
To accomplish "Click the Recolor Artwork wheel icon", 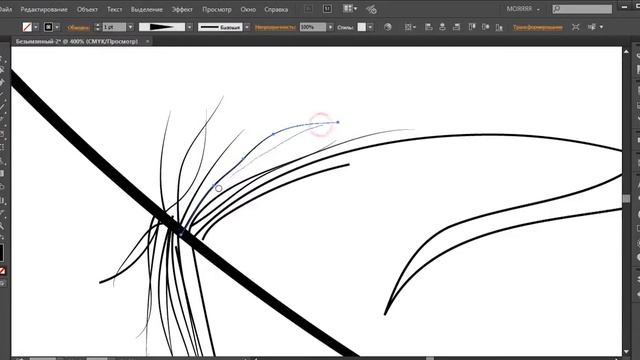I will [388, 27].
